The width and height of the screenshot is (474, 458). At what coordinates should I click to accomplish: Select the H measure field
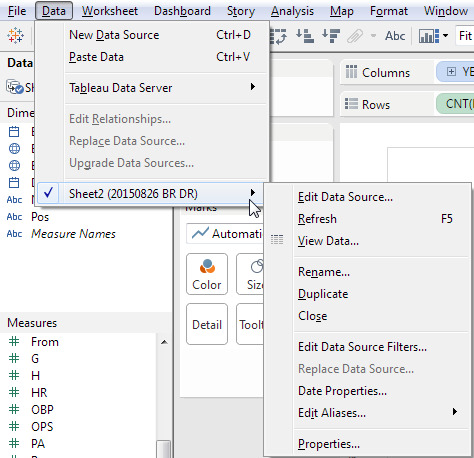pyautogui.click(x=35, y=375)
